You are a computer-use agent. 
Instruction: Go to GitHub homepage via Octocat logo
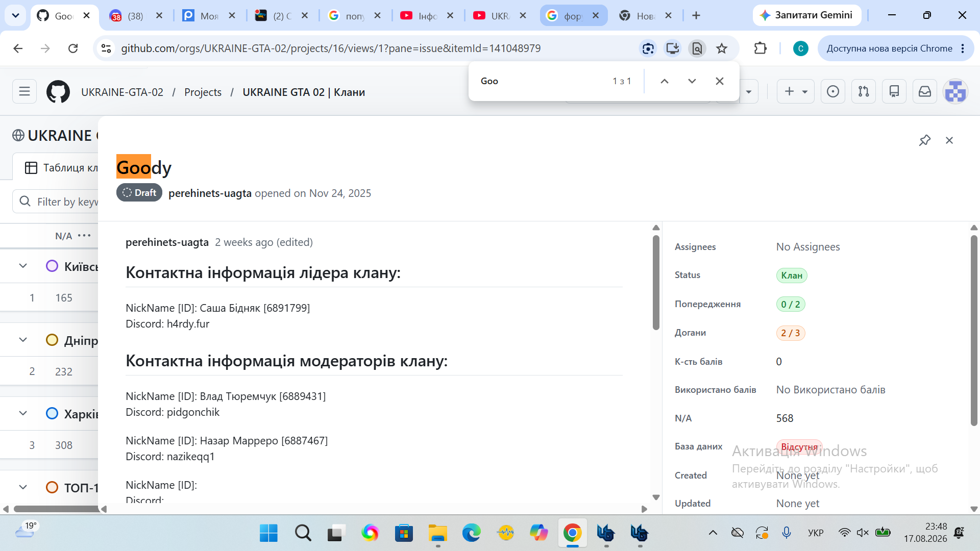click(58, 92)
